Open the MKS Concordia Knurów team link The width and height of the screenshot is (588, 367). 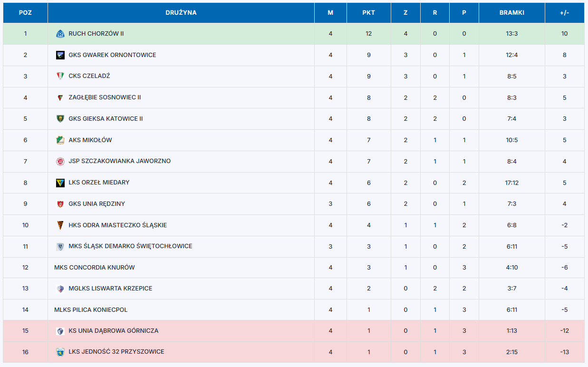coord(95,268)
